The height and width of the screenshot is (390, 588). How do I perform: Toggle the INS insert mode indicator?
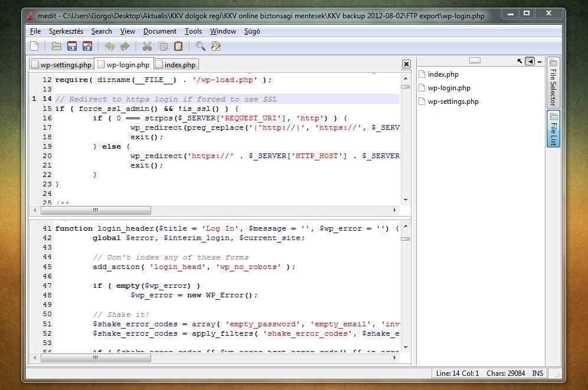click(537, 373)
